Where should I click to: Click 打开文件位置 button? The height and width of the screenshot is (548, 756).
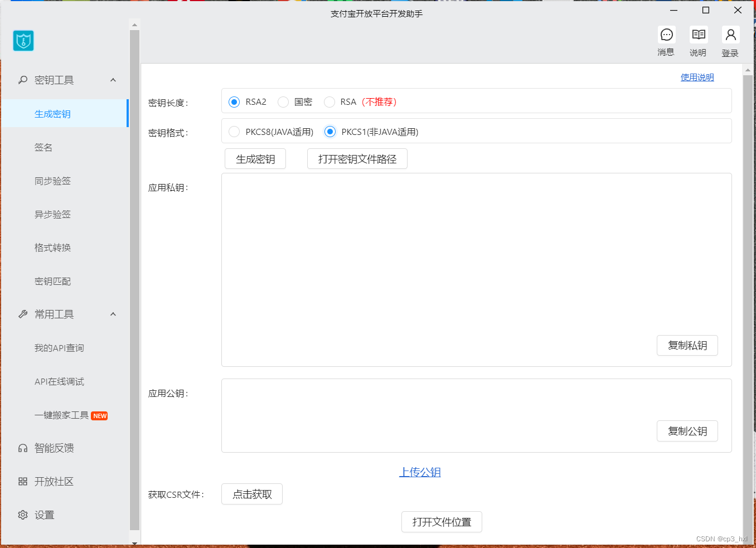(442, 522)
